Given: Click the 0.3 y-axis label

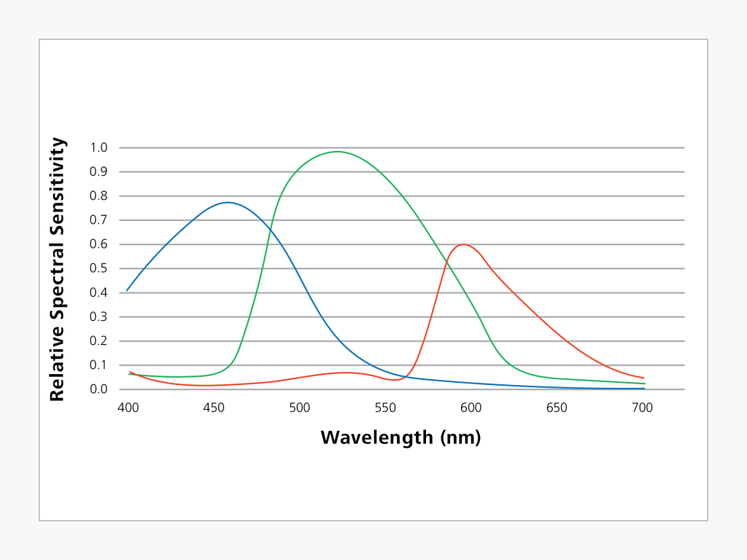Looking at the screenshot, I should coord(98,316).
